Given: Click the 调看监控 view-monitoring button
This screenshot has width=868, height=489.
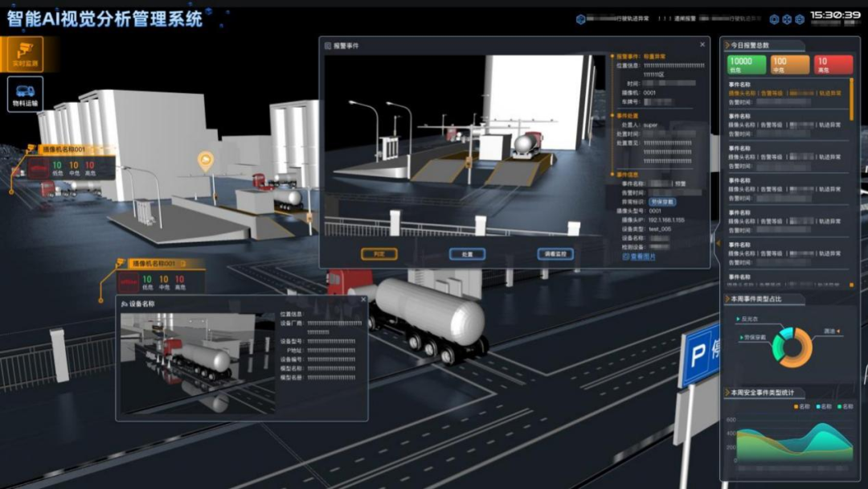Looking at the screenshot, I should pos(555,254).
